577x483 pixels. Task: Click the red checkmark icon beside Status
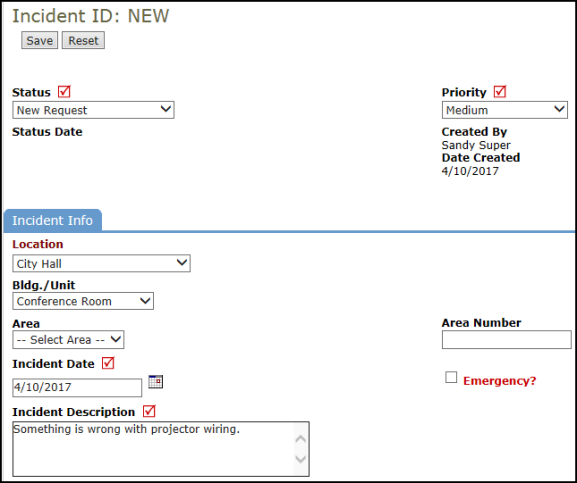(64, 92)
